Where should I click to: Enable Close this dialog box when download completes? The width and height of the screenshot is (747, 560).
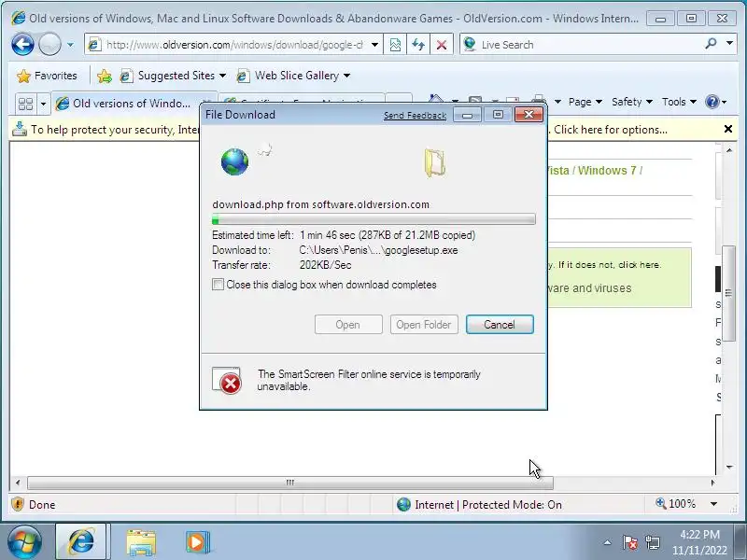(x=218, y=285)
